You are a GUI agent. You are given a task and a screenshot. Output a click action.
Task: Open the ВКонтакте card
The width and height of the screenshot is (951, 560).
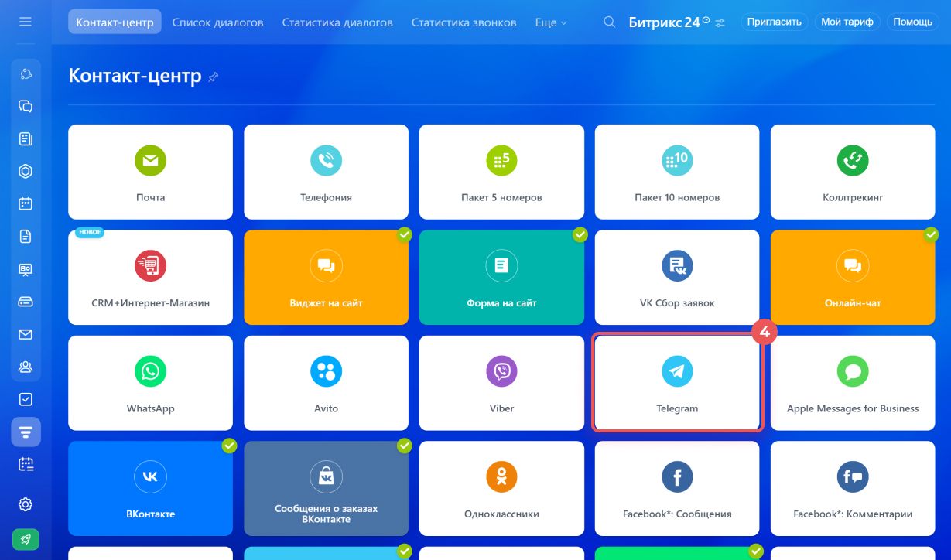[150, 488]
